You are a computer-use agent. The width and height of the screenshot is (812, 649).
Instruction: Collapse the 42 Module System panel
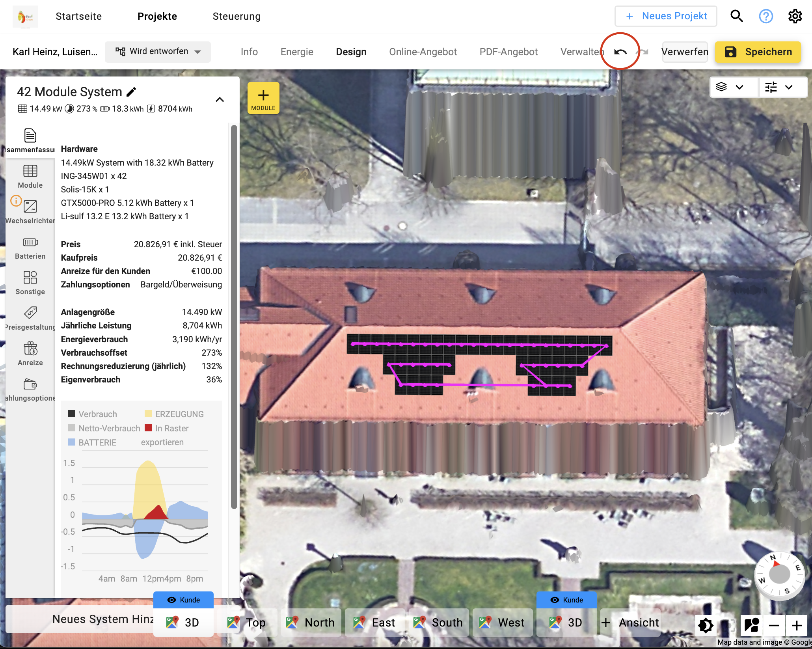pyautogui.click(x=220, y=99)
